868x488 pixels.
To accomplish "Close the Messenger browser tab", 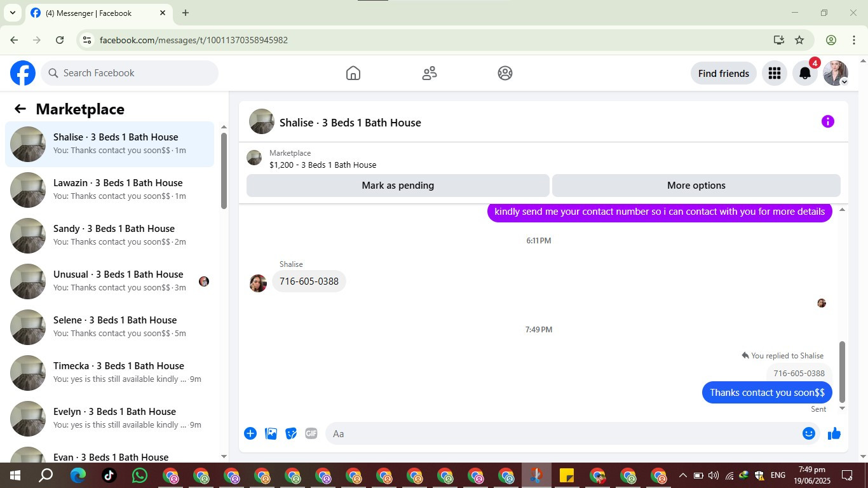I will tap(163, 13).
